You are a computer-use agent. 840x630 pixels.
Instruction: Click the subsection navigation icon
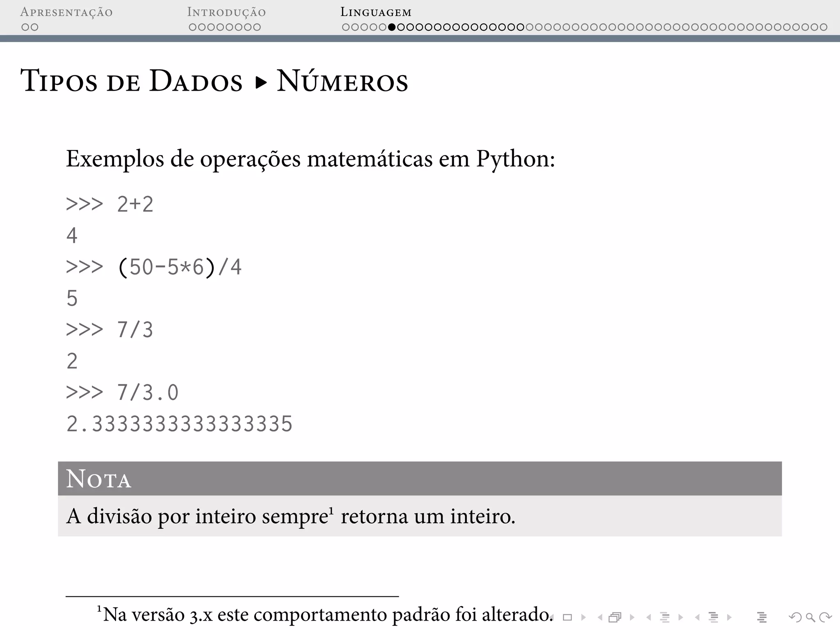pos(665,617)
